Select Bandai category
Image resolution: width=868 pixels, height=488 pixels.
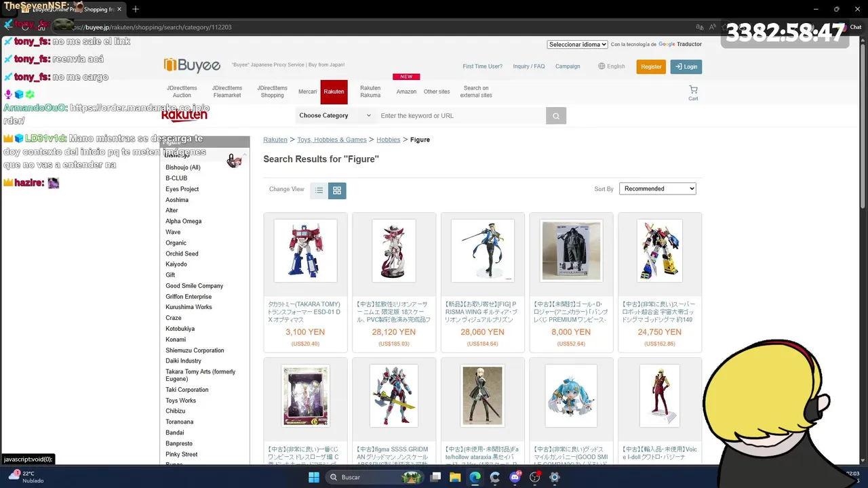[x=175, y=432]
